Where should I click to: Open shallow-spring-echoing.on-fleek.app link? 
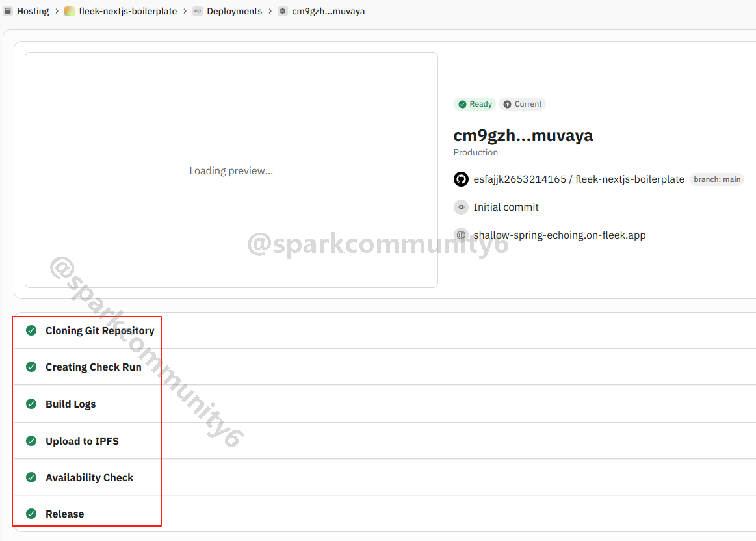(559, 235)
